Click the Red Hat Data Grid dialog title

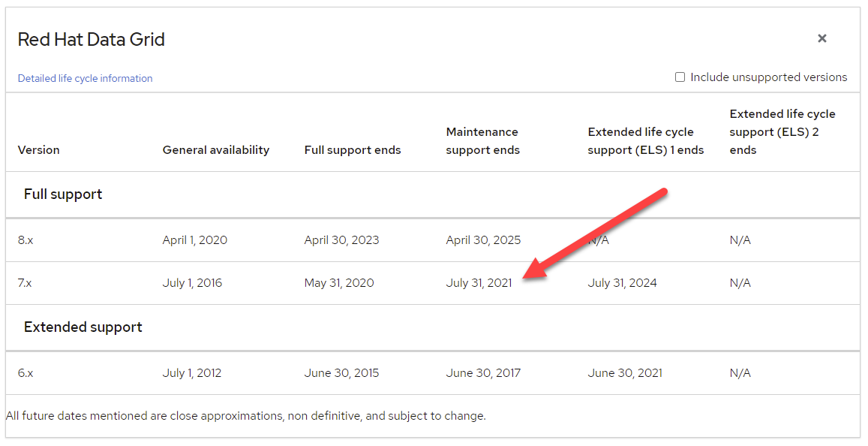pos(91,39)
